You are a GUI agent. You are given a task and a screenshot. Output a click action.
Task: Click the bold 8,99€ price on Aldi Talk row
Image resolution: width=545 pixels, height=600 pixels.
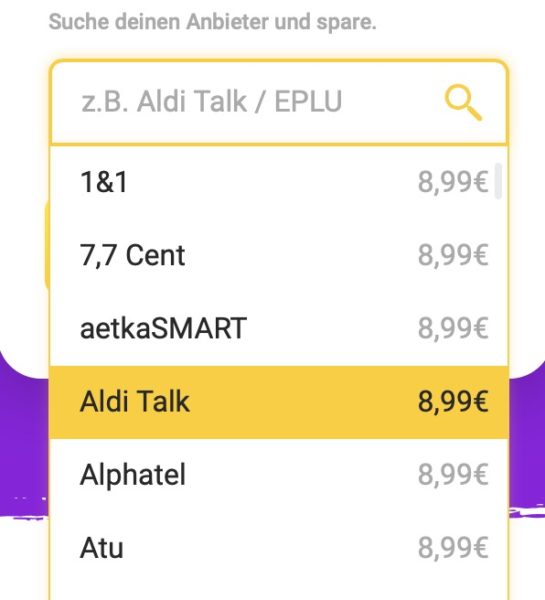point(453,402)
